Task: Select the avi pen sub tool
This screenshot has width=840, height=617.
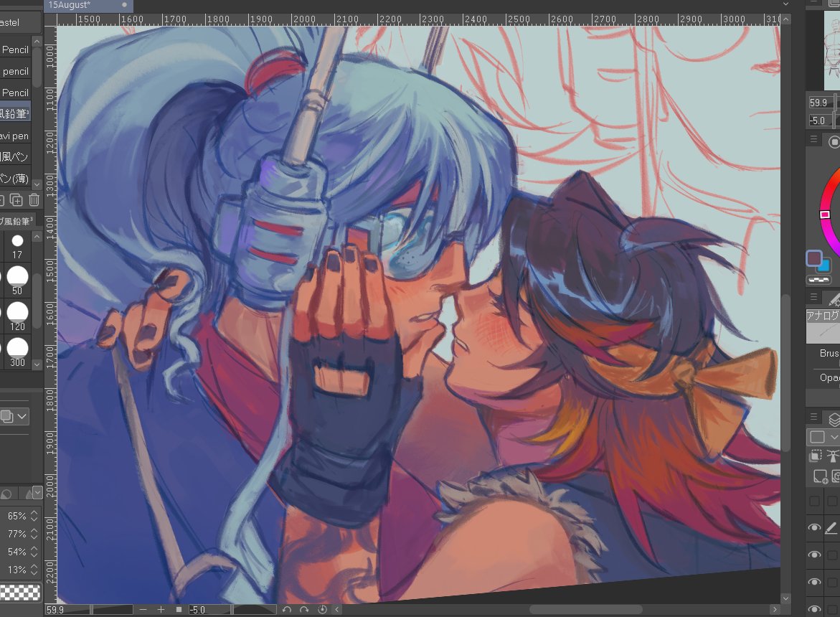Action: 15,136
